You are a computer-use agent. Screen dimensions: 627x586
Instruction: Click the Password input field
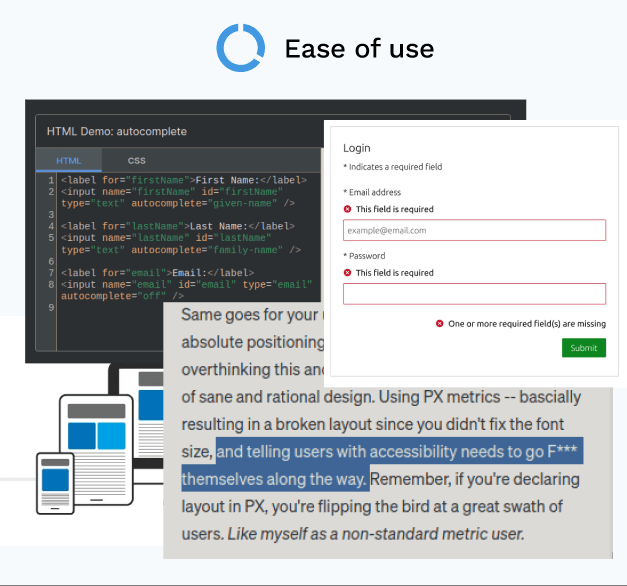[x=474, y=294]
